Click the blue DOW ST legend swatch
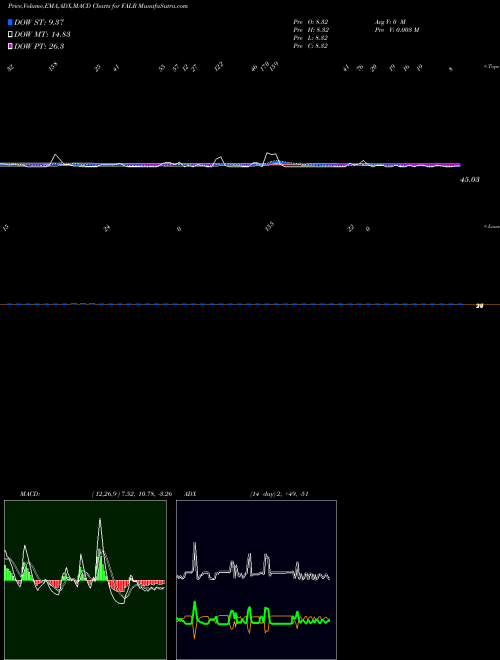Viewport: 500px width, 660px height. click(10, 22)
